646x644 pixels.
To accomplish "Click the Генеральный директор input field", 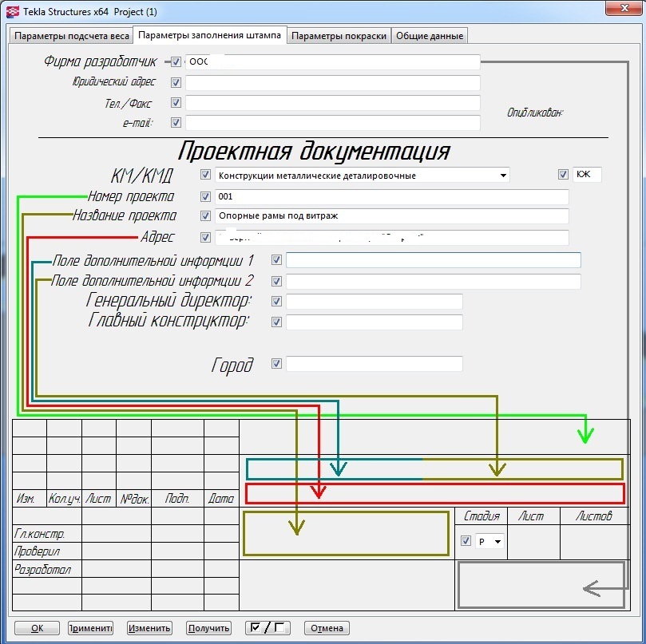I will pyautogui.click(x=375, y=302).
